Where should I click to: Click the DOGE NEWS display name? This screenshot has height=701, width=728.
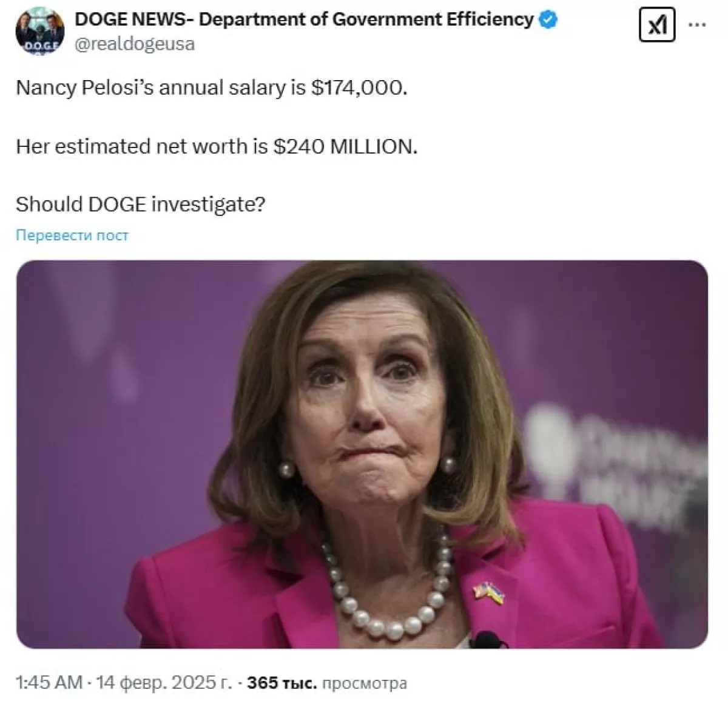304,19
